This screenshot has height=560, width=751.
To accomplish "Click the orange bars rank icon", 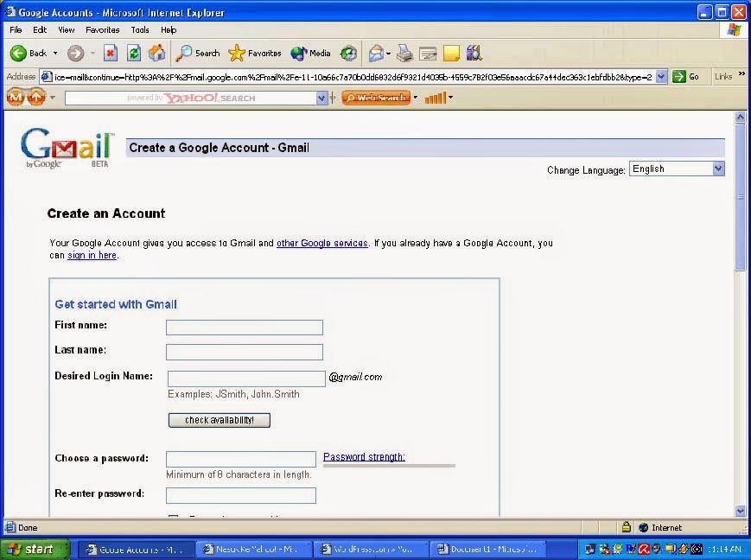I will click(436, 98).
